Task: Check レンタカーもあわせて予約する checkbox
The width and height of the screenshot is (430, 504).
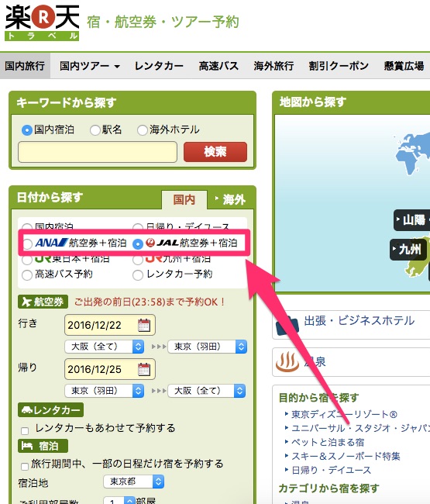Action: pos(25,430)
